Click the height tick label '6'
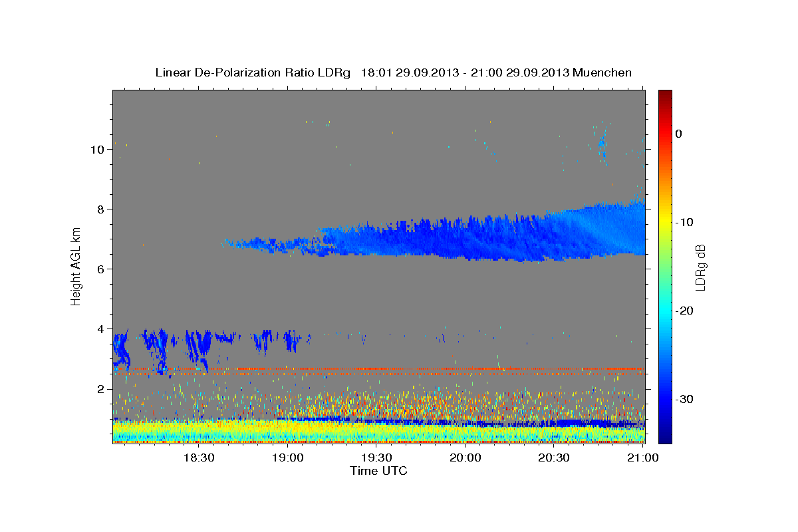The image size is (798, 532). (x=100, y=269)
